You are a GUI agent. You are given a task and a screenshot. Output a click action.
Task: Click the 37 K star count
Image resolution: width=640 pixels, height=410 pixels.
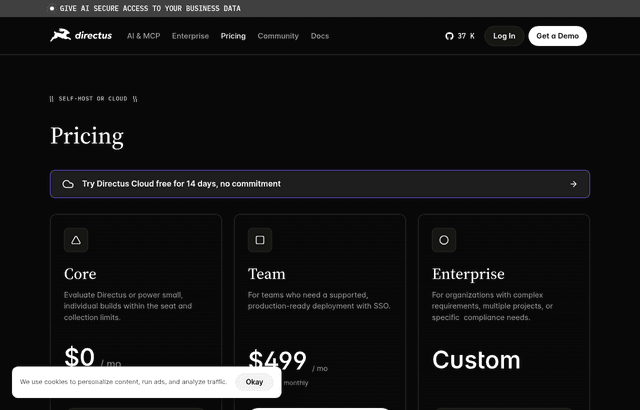coord(466,36)
